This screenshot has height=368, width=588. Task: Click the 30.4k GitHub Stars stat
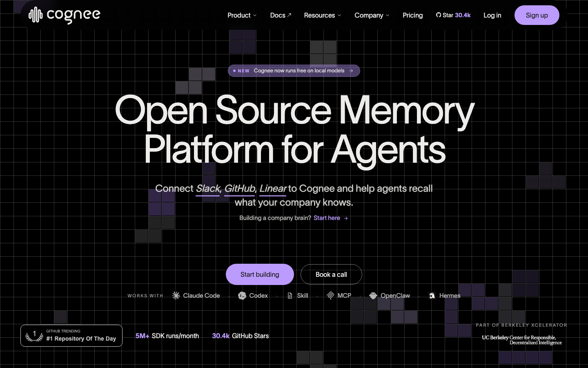point(241,336)
